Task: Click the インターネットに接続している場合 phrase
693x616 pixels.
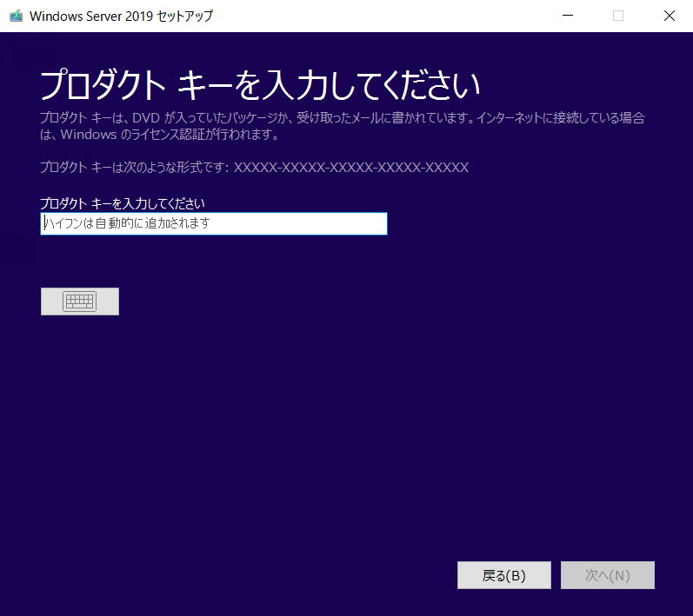Action: [561, 118]
